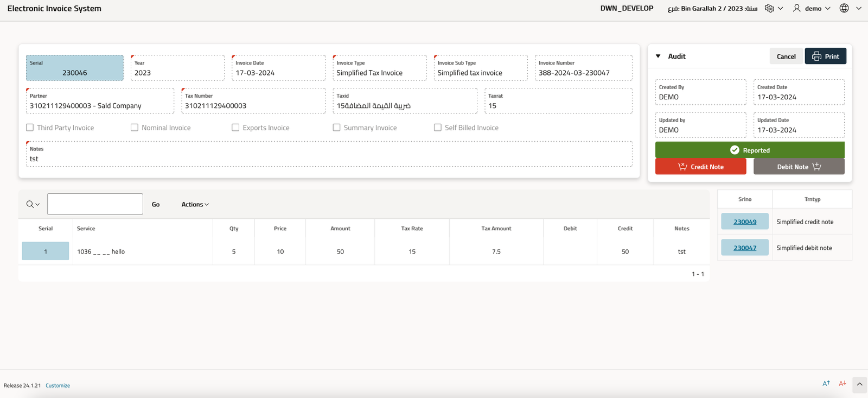Click the decrease font size icon
Screen dimensions: 868x398
tap(843, 383)
